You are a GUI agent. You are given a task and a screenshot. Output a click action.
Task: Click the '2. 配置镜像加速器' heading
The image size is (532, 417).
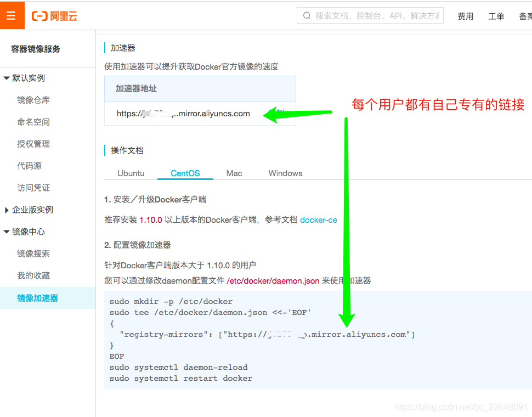click(138, 245)
